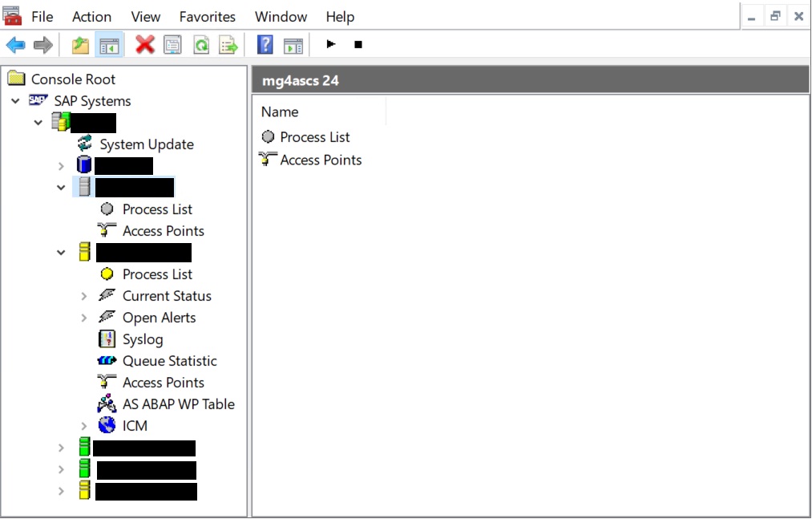The height and width of the screenshot is (519, 812).
Task: Click the gray server instance icon
Action: click(85, 187)
